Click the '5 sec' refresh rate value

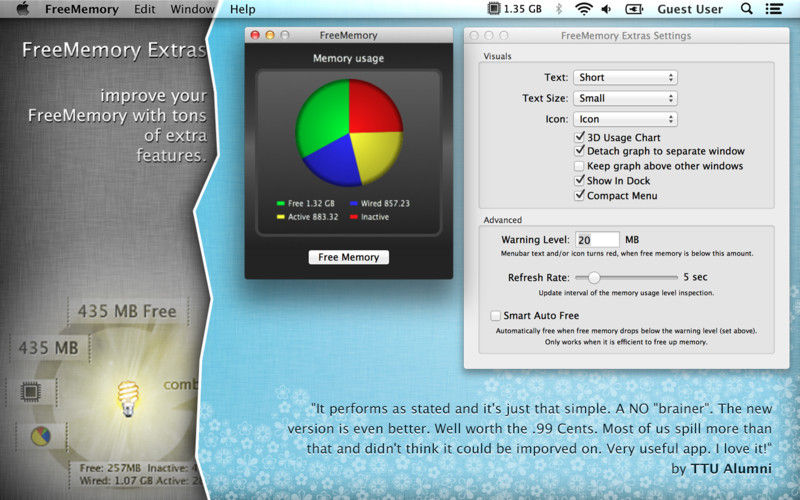[x=695, y=277]
